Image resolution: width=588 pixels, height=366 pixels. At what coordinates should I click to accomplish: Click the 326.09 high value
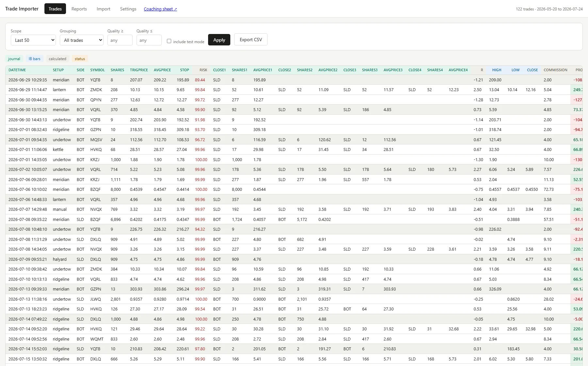[495, 289]
